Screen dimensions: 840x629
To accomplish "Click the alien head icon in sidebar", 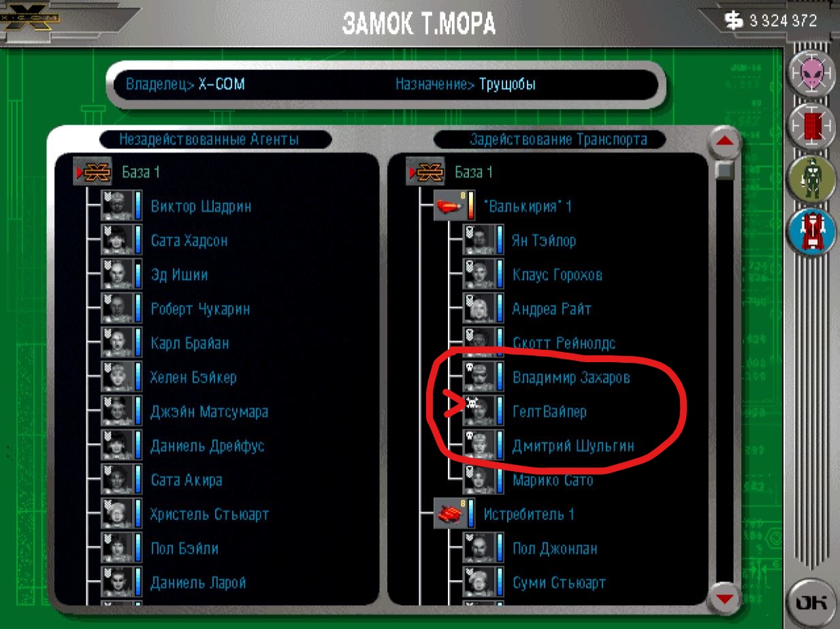I will pyautogui.click(x=811, y=73).
